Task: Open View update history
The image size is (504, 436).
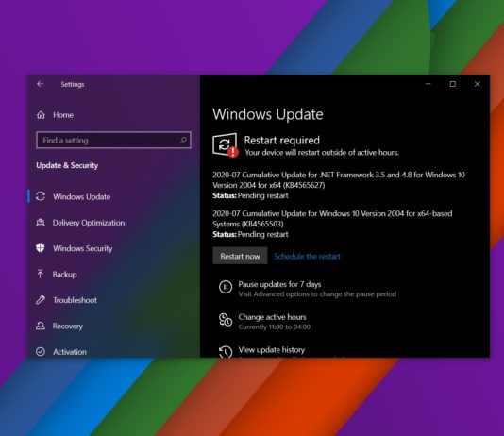Action: (272, 349)
